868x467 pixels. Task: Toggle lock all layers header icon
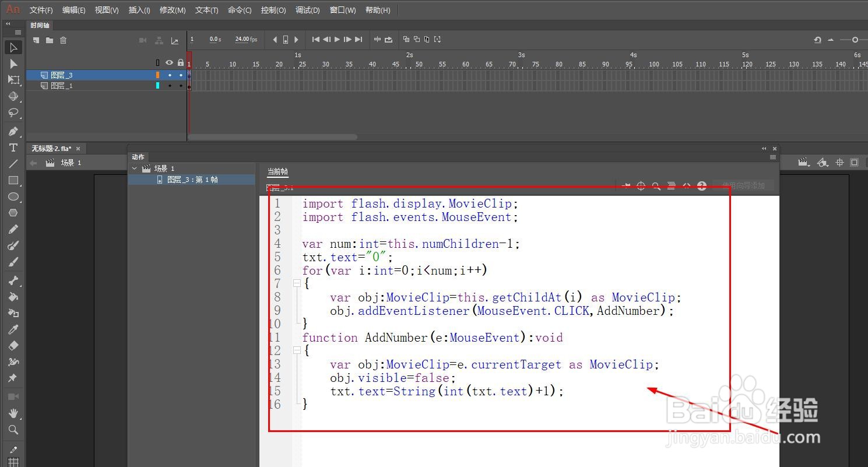(181, 63)
